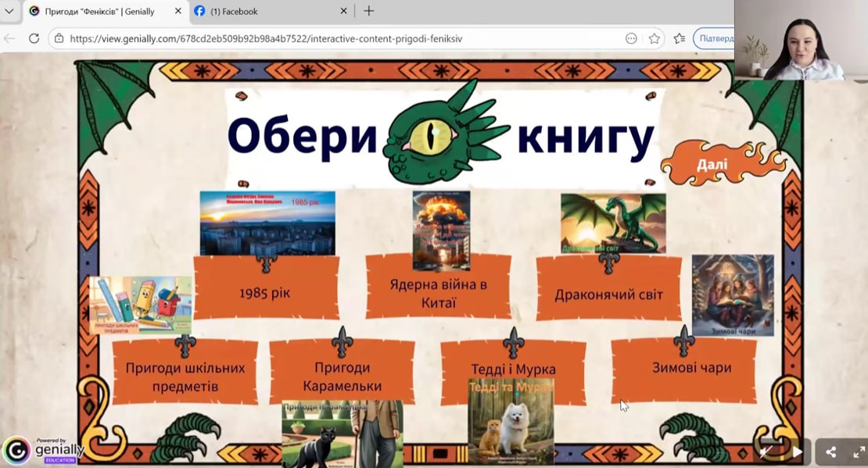868x468 pixels.
Task: Click the browser refresh icon
Action: 34,38
